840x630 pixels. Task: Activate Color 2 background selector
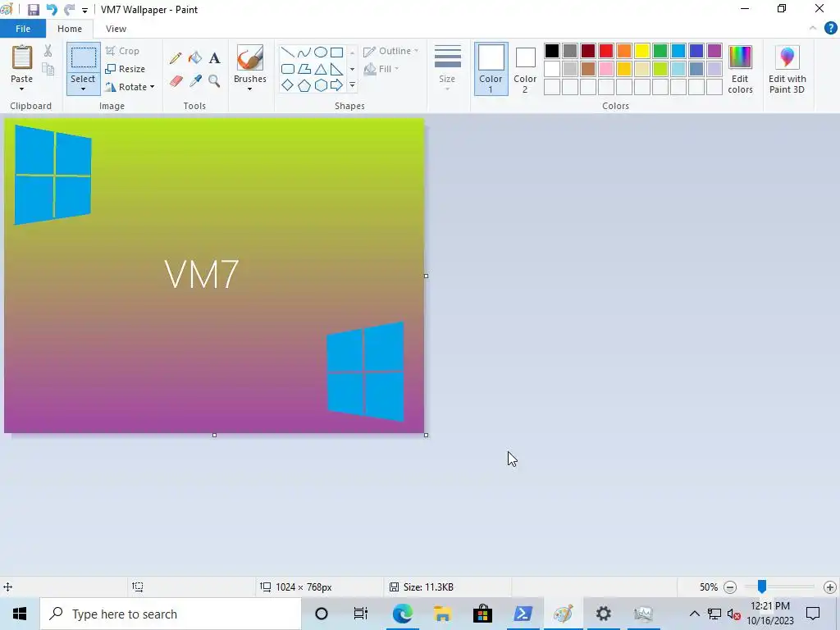point(525,69)
